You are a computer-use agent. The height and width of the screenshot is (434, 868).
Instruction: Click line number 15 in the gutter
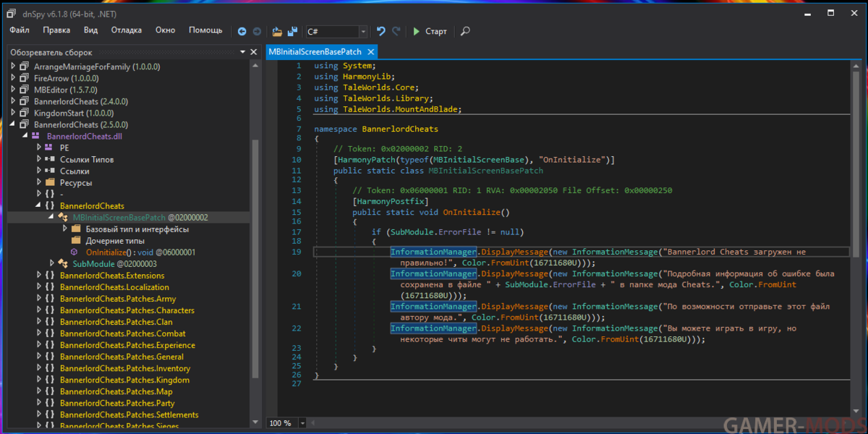point(297,213)
